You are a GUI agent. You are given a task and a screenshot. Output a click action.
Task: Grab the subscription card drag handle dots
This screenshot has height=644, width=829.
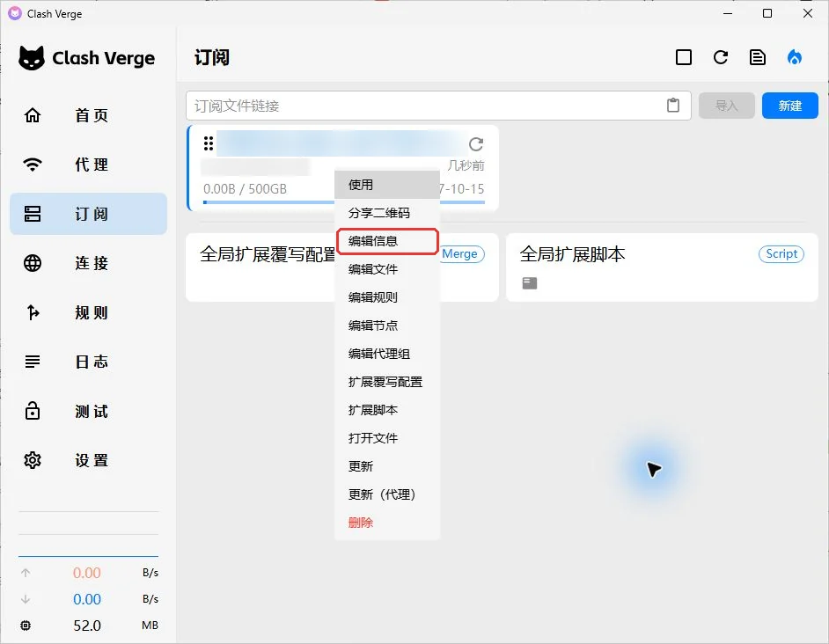coord(209,143)
